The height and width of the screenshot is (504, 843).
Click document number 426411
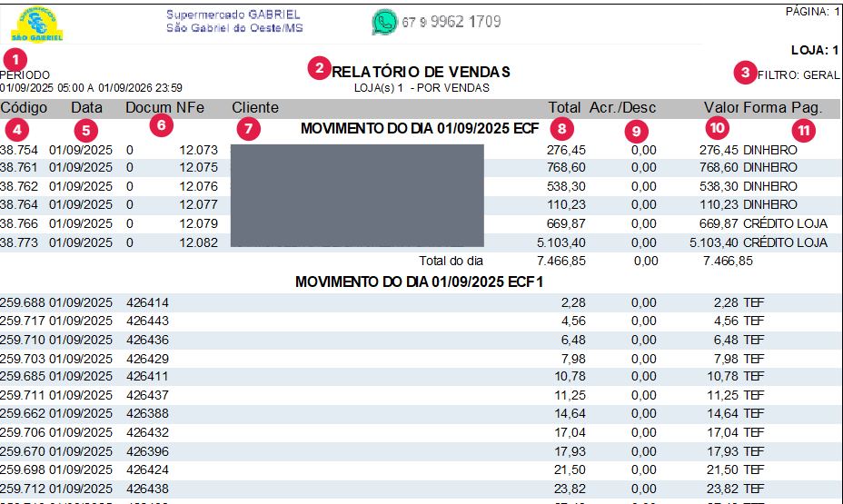147,376
